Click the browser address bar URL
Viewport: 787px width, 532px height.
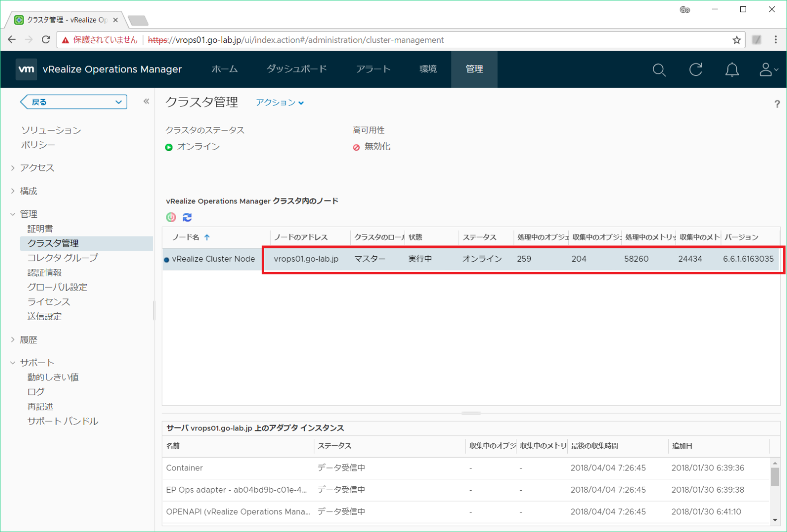296,40
